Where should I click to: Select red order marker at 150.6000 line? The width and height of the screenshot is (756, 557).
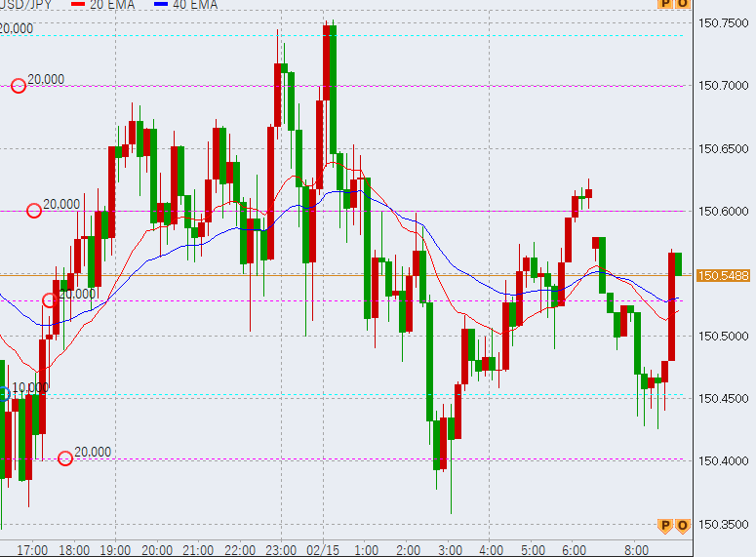click(34, 210)
